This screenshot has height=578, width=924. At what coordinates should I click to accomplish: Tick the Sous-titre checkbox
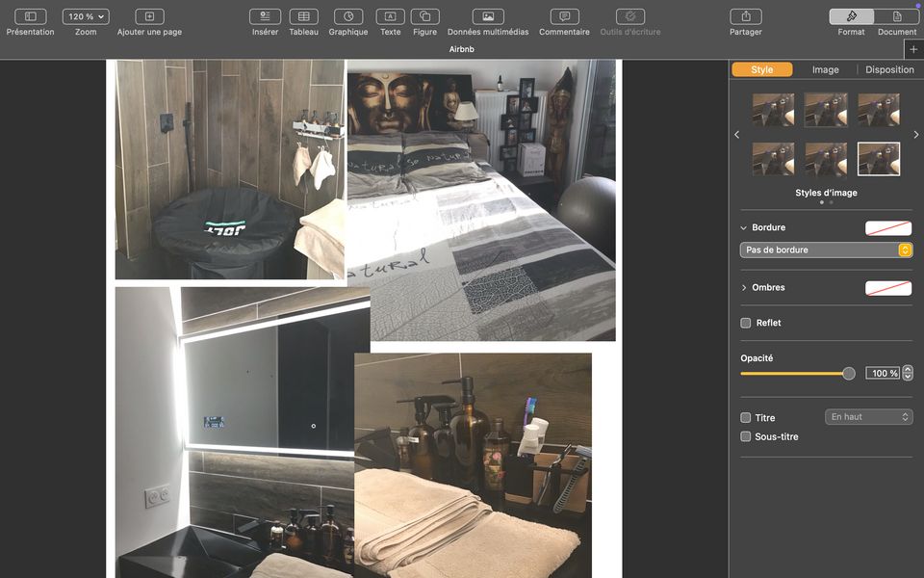(746, 437)
